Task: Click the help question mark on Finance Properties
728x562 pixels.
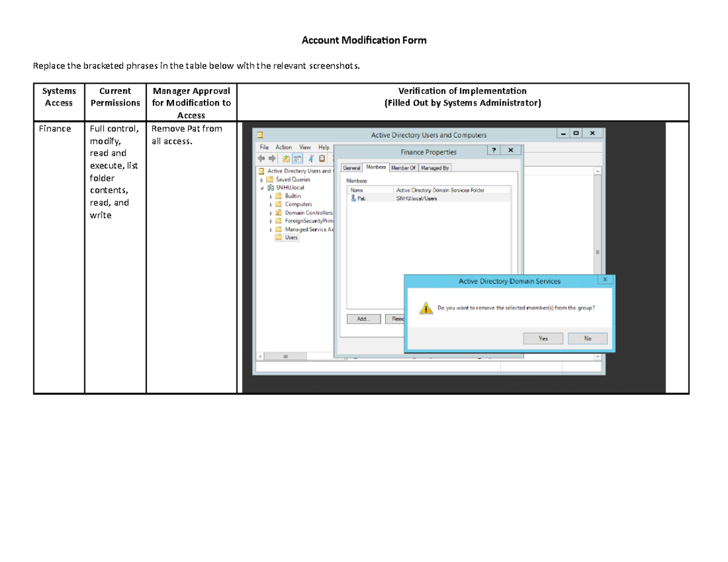Action: (495, 150)
